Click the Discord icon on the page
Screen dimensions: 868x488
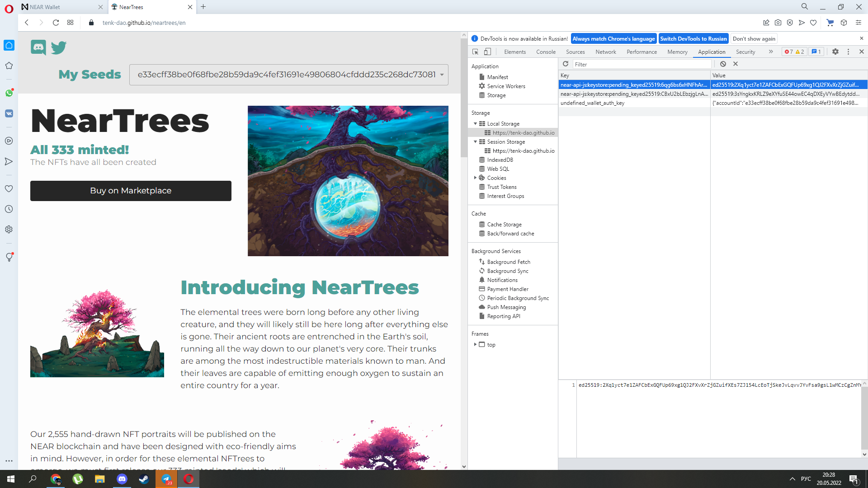pyautogui.click(x=38, y=47)
